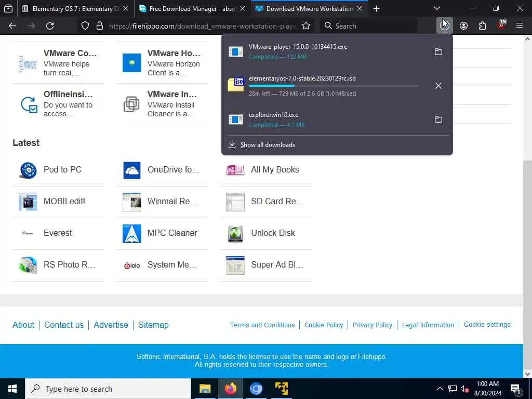Open the Firefox hamburger menu

point(519,26)
